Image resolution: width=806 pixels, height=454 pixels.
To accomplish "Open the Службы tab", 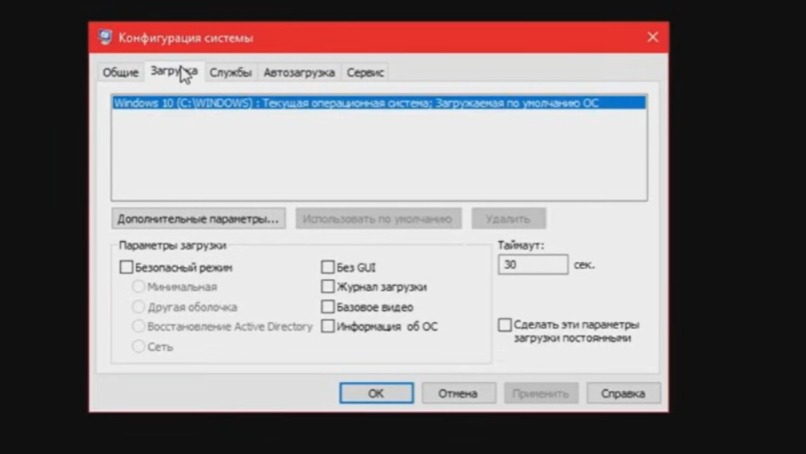I will click(x=230, y=73).
